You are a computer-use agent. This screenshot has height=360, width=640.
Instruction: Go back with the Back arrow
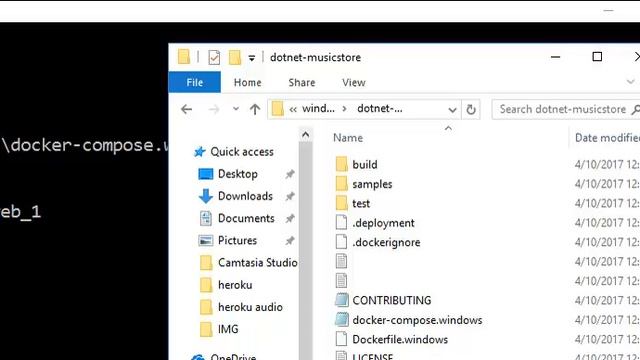(x=187, y=109)
